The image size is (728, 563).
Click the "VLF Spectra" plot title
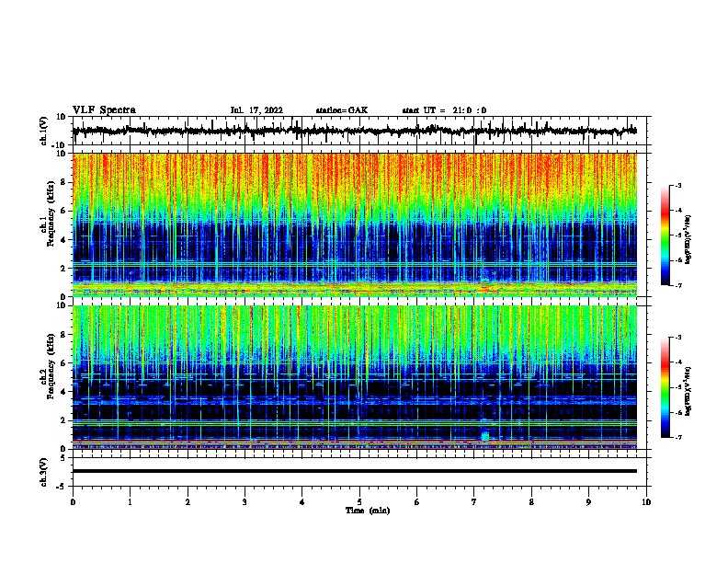104,110
